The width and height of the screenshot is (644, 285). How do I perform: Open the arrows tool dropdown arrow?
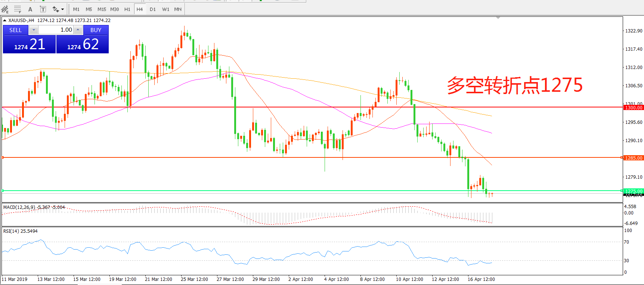[x=62, y=9]
